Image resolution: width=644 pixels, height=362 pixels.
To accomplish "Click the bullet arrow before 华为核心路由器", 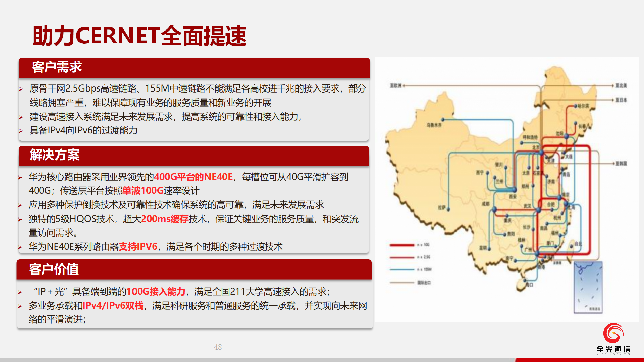I will click(20, 178).
